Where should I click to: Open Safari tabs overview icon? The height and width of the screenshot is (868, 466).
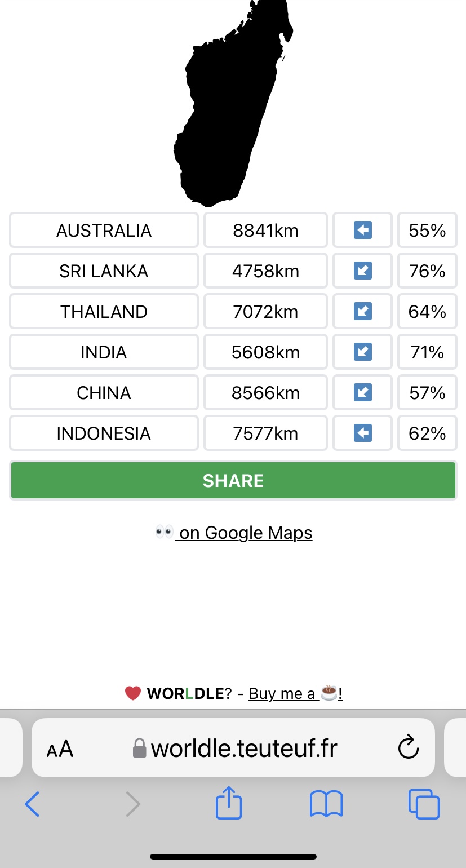(423, 803)
